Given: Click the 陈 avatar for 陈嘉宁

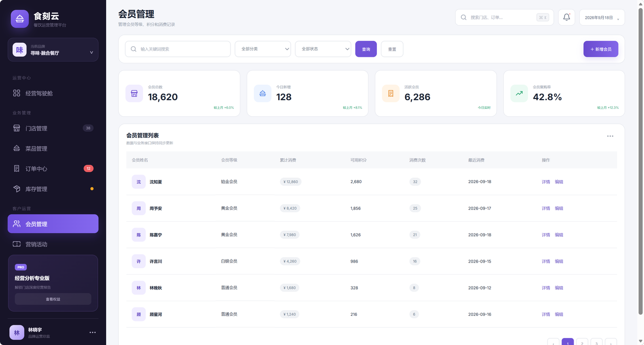Looking at the screenshot, I should point(139,235).
